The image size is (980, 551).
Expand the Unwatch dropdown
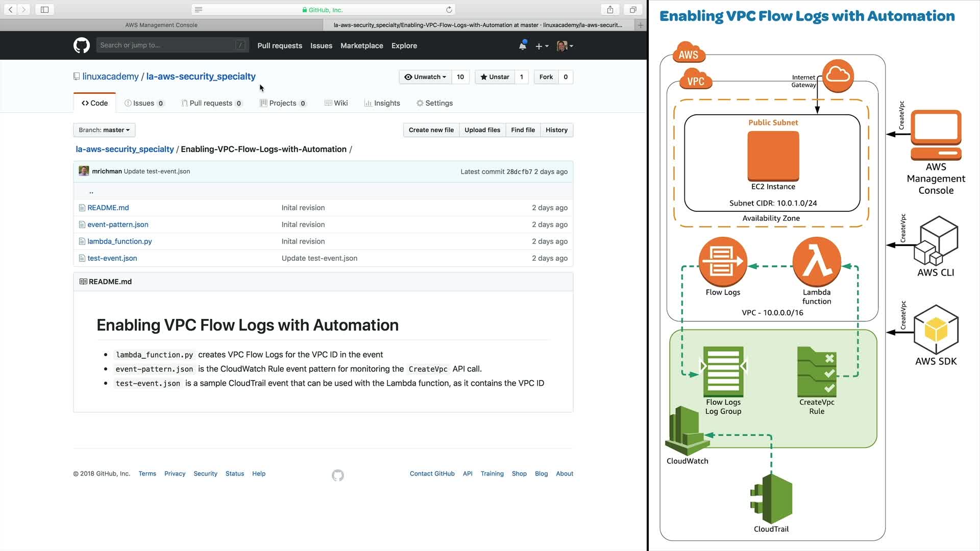click(425, 77)
